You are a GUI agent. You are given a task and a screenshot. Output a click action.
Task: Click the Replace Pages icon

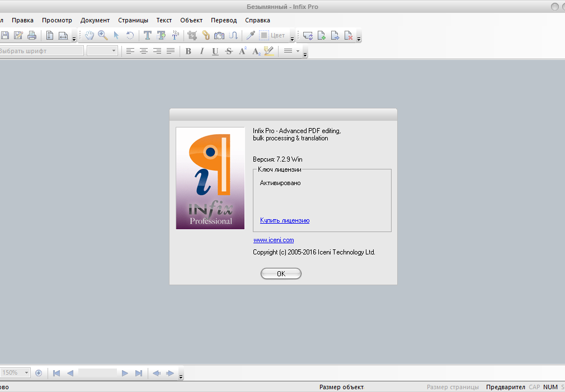click(308, 35)
